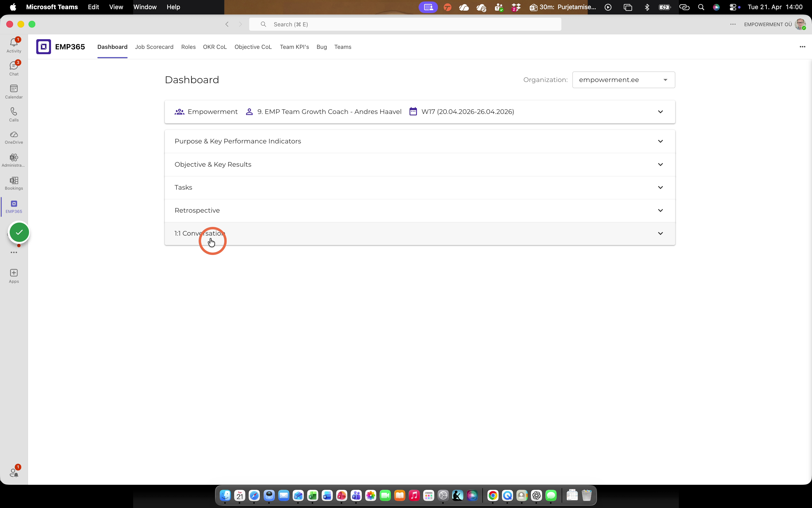812x508 pixels.
Task: Launch Finder from the Dock
Action: (x=225, y=495)
